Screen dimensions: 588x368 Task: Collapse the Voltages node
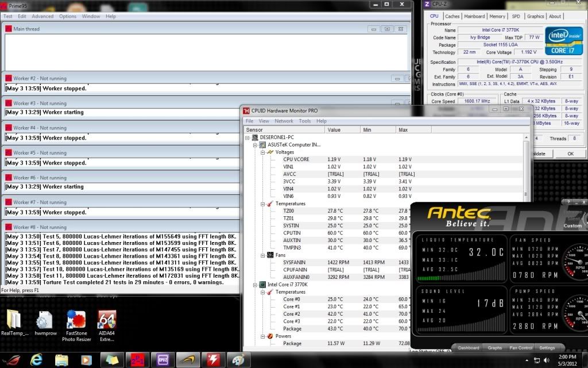(x=262, y=152)
